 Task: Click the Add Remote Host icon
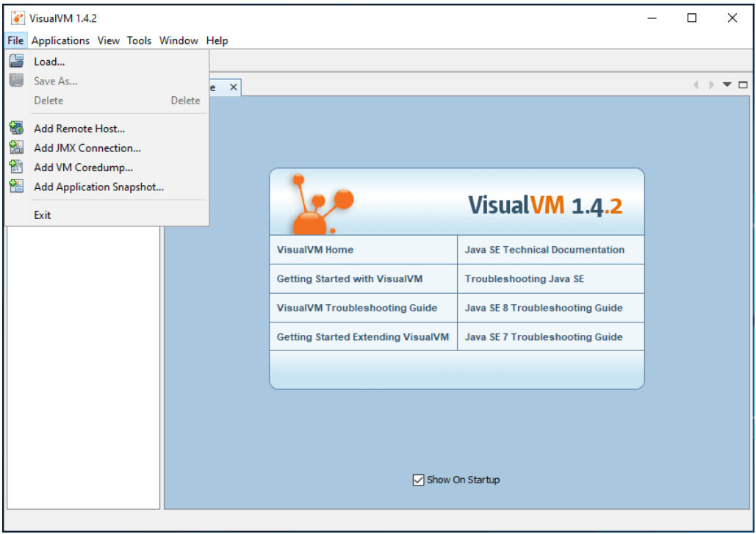click(16, 129)
